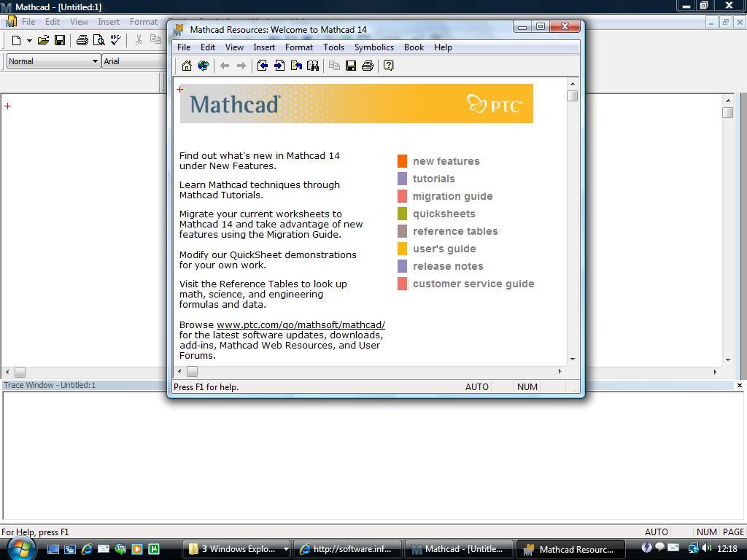Viewport: 747px width, 560px height.
Task: Click the Home icon in Resources toolbar
Action: [x=187, y=66]
